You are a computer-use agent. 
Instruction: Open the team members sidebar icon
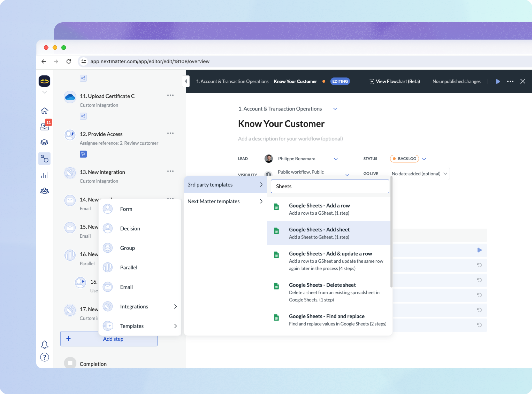click(44, 191)
